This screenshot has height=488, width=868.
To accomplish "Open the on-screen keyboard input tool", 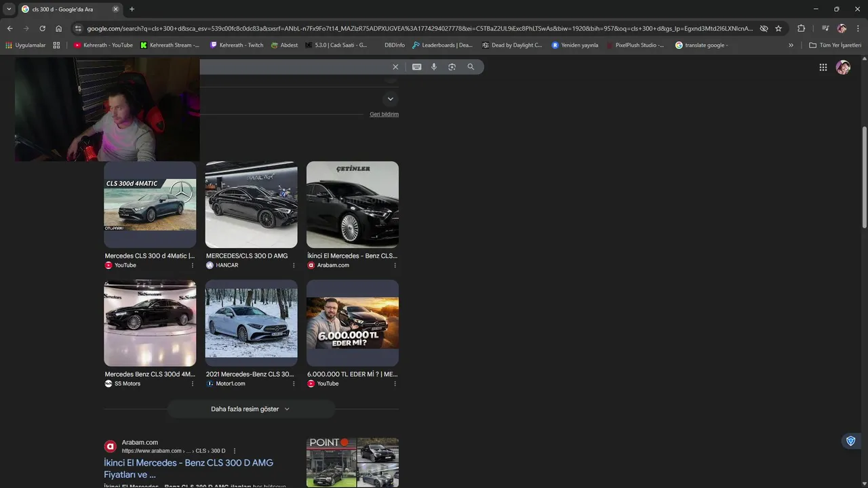I will (x=416, y=66).
